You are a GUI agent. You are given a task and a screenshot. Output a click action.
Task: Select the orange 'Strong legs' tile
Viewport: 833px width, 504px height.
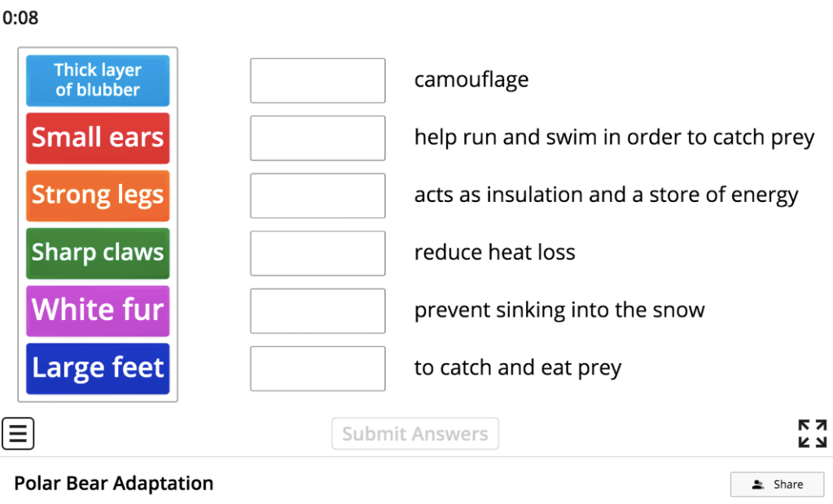98,195
